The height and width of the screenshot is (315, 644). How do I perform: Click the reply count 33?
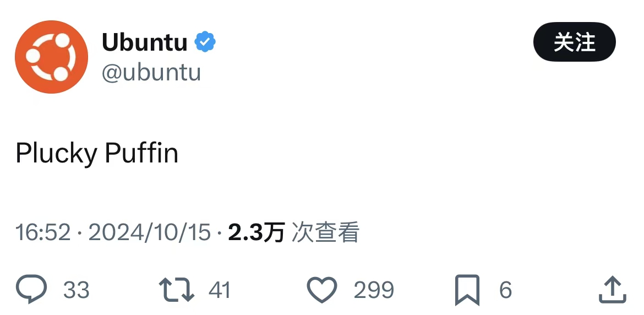tap(77, 290)
